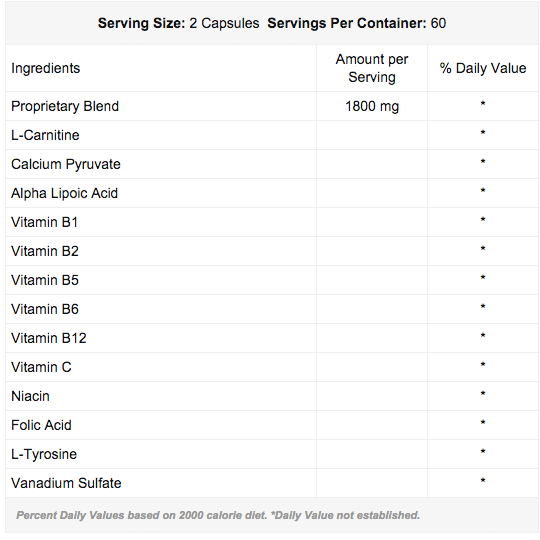
Task: Click the Daily Value not established footnote
Action: coord(345,515)
